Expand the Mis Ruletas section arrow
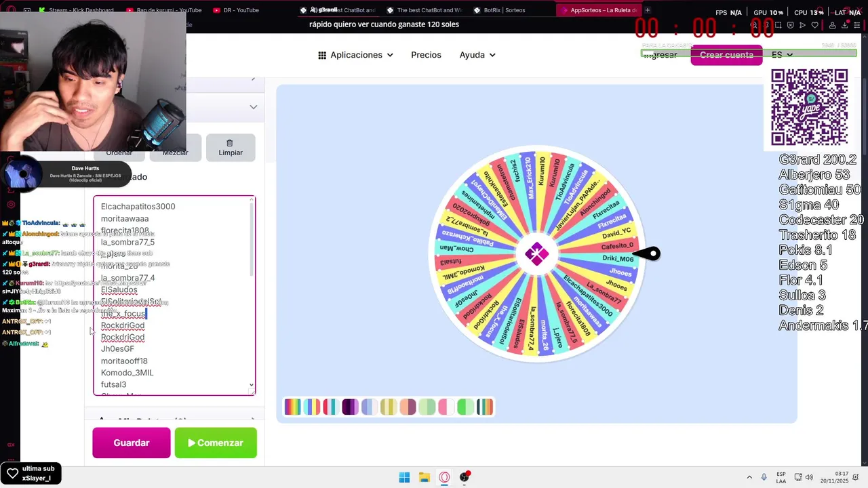 point(253,420)
